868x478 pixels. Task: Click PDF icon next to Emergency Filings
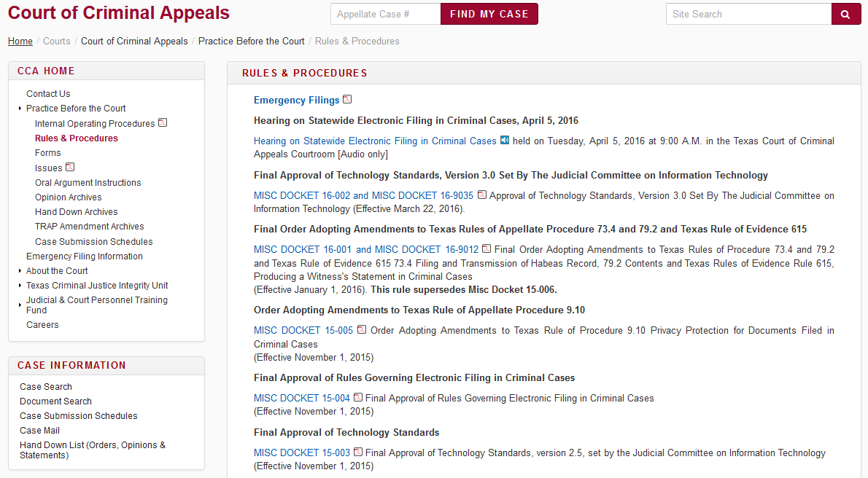pos(347,100)
